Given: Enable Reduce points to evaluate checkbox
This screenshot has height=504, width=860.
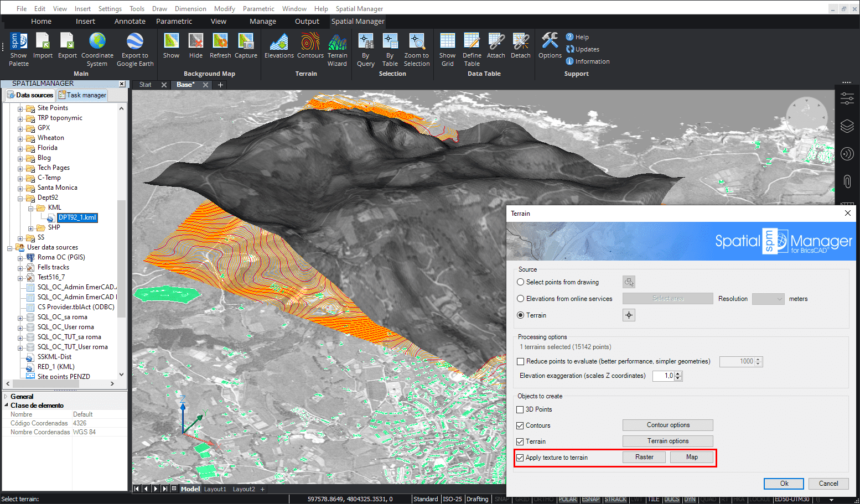Looking at the screenshot, I should 520,361.
